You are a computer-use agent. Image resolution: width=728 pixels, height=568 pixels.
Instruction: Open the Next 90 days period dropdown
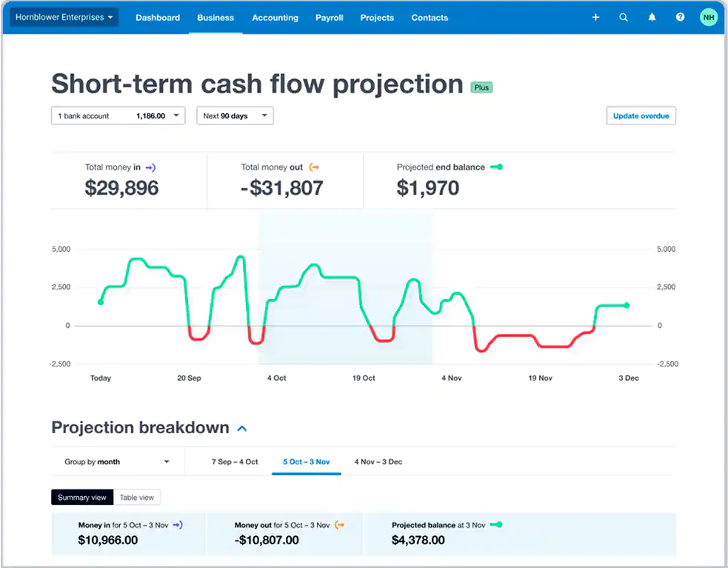234,116
